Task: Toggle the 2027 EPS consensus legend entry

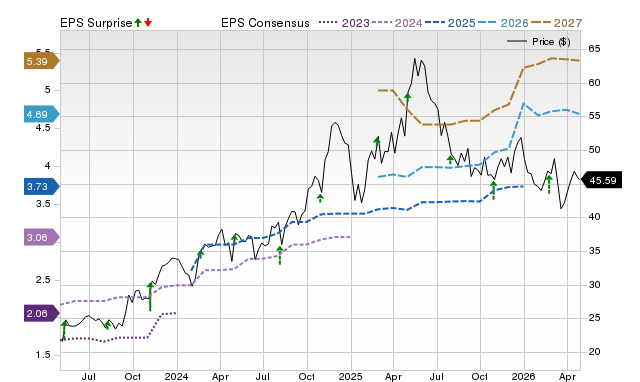Action: pyautogui.click(x=556, y=23)
